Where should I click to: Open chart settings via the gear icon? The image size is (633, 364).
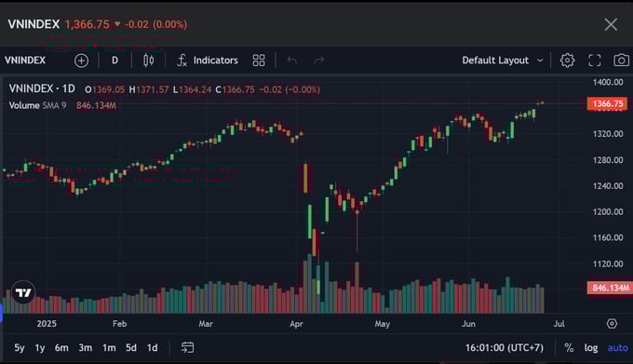pyautogui.click(x=567, y=61)
